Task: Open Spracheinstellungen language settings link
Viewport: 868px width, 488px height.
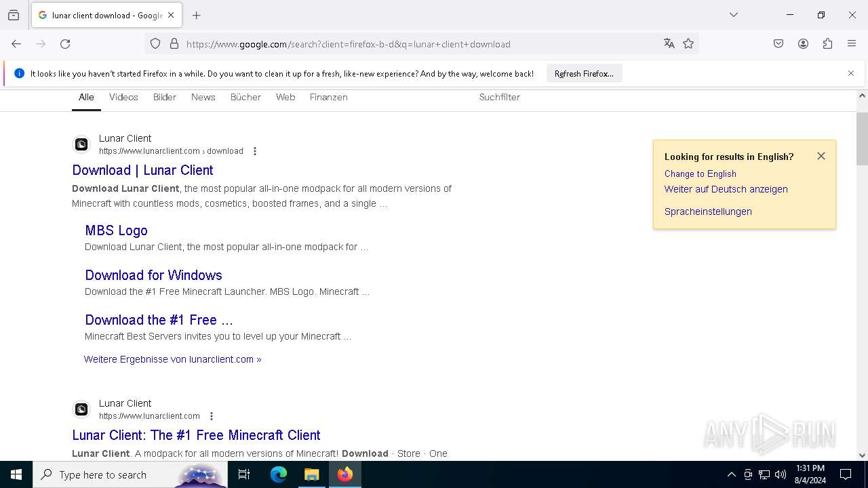Action: (x=708, y=211)
